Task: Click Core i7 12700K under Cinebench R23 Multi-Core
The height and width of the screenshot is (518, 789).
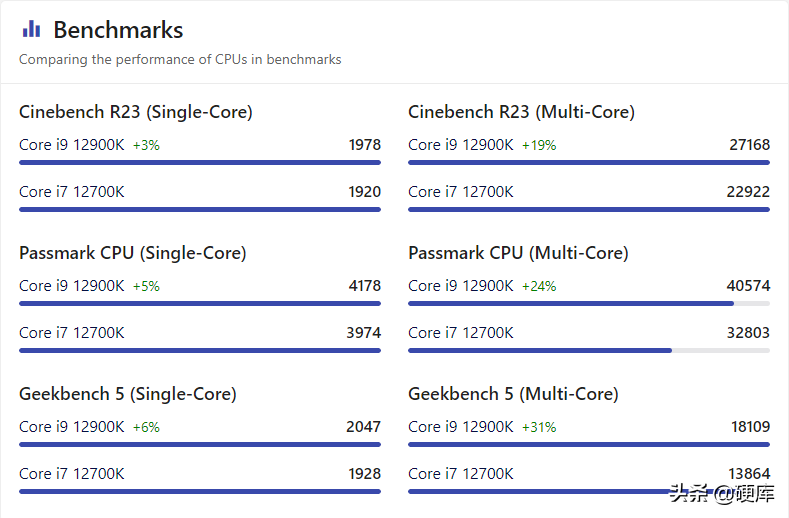Action: pos(460,192)
